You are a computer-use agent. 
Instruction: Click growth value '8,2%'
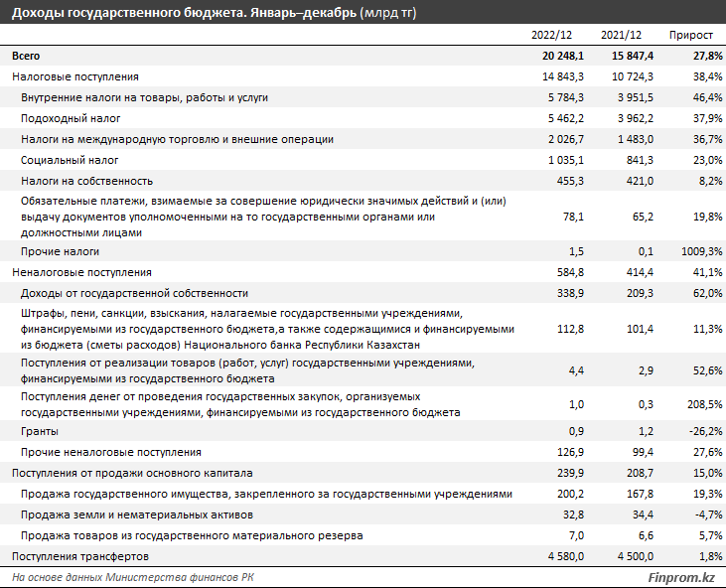pyautogui.click(x=711, y=181)
